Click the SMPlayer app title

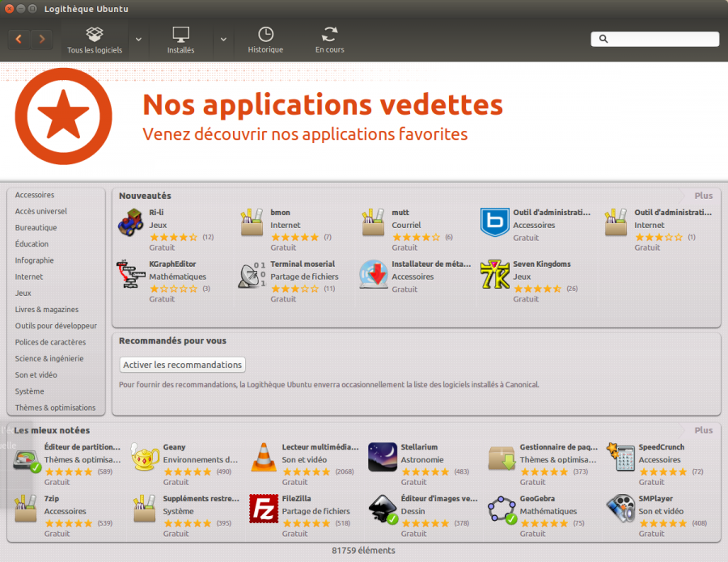point(655,498)
